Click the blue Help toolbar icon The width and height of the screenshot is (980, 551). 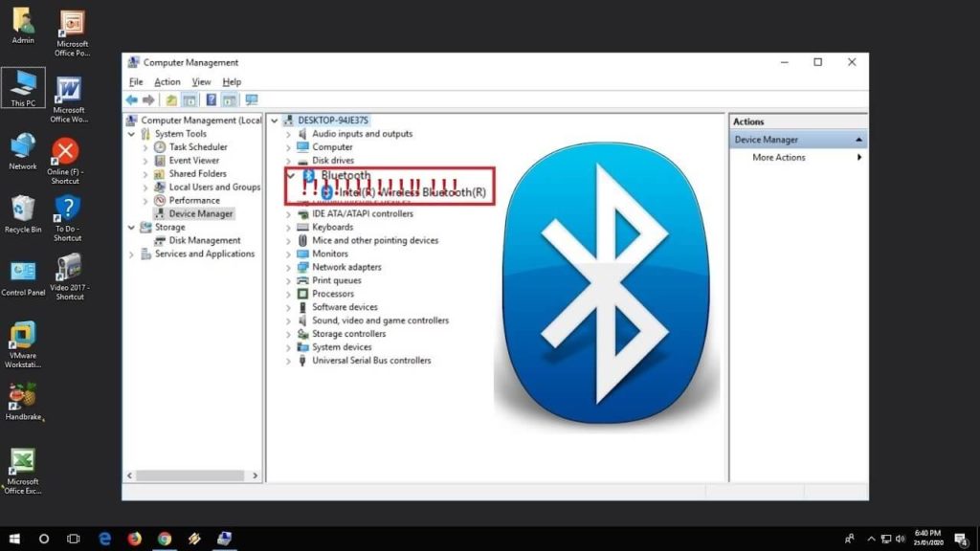[212, 99]
